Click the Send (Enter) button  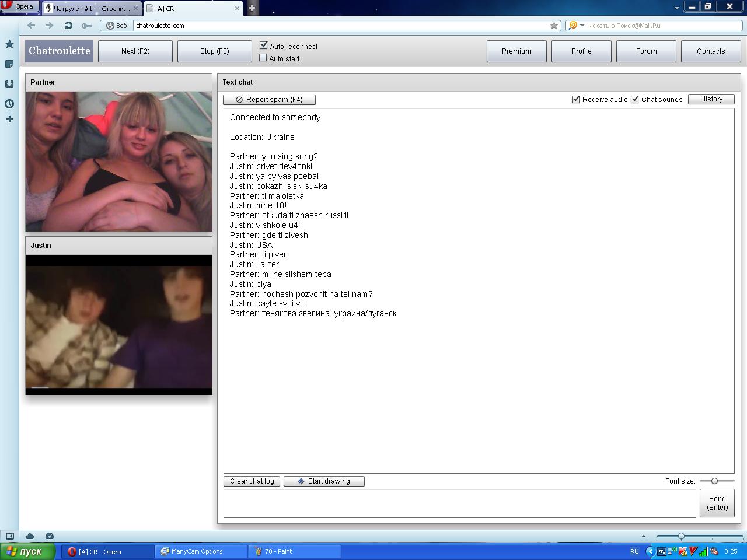point(717,503)
